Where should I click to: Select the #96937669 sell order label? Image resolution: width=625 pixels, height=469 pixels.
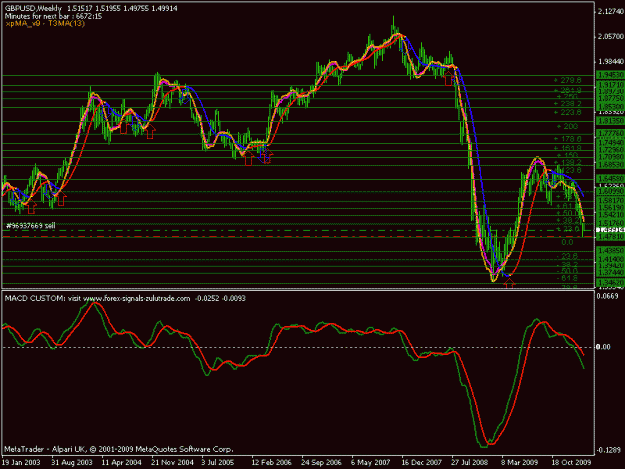coord(31,226)
